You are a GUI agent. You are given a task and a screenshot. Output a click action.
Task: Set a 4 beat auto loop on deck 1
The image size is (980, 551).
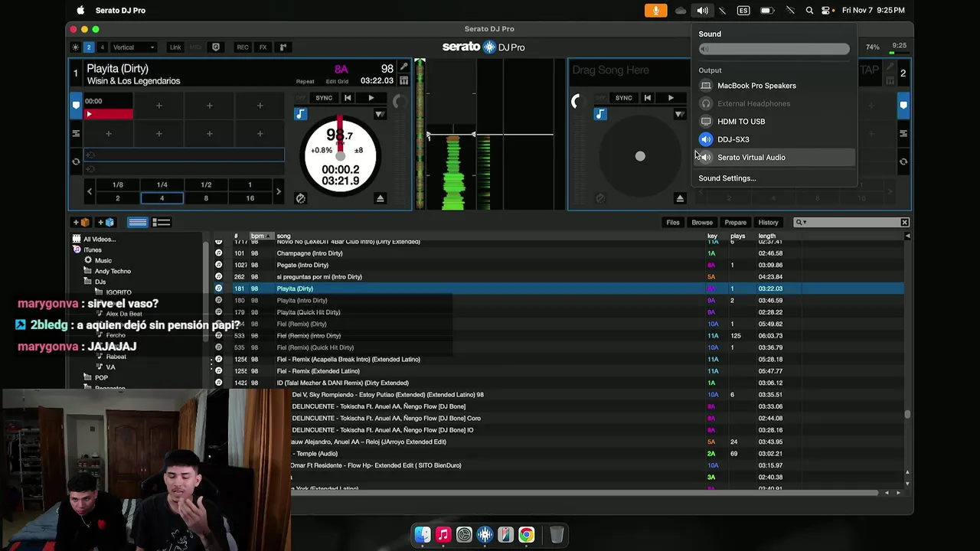(x=162, y=198)
